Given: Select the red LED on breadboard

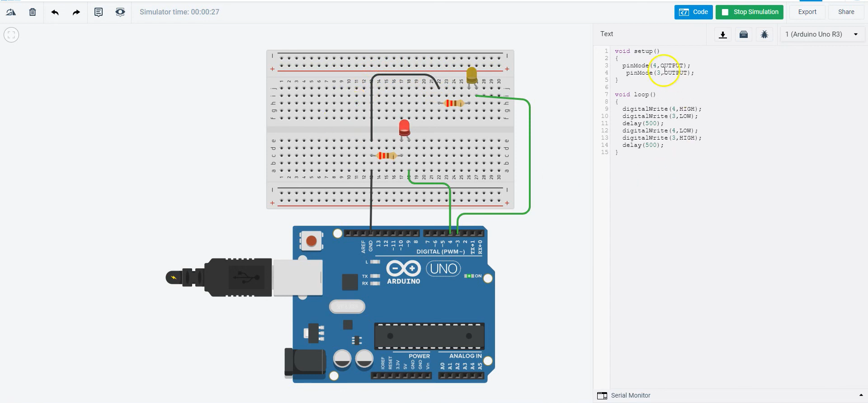Looking at the screenshot, I should click(x=405, y=128).
